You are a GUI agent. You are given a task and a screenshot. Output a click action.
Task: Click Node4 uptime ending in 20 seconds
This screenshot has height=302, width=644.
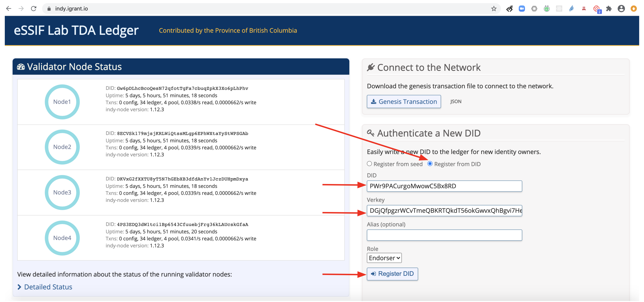(161, 231)
